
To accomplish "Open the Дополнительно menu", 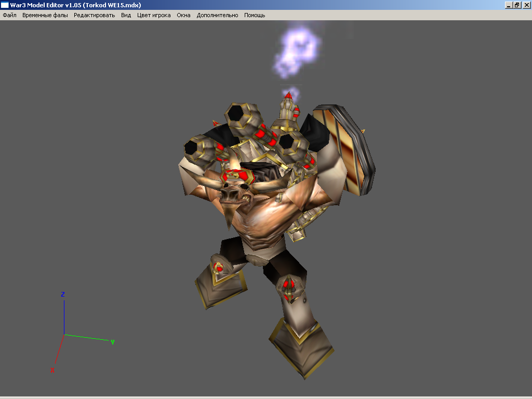I will (217, 15).
